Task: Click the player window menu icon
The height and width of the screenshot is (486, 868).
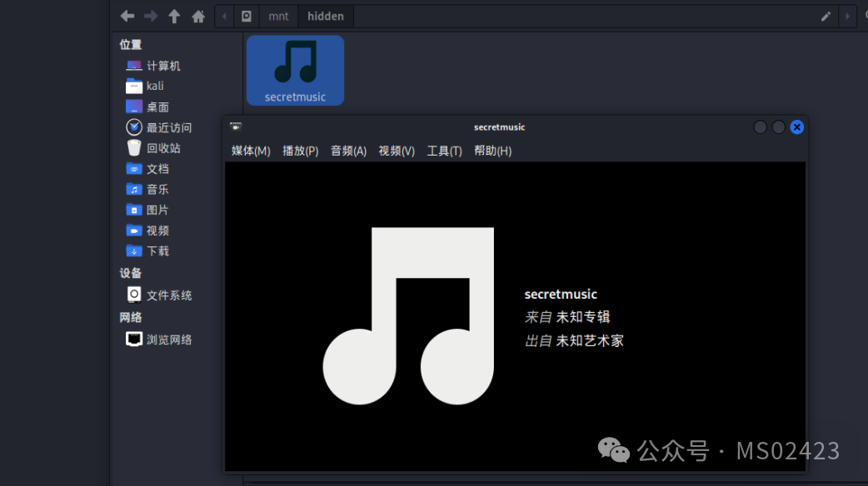Action: 236,126
